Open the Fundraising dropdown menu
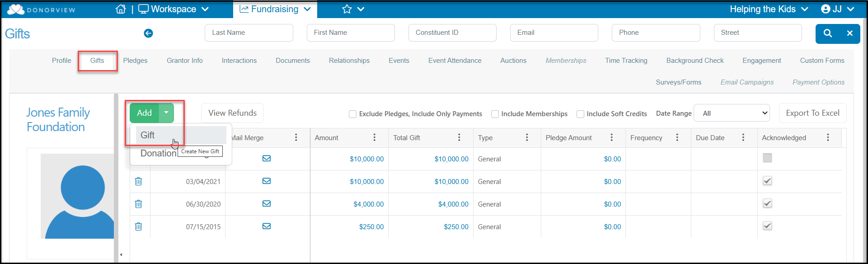The image size is (868, 264). [275, 9]
